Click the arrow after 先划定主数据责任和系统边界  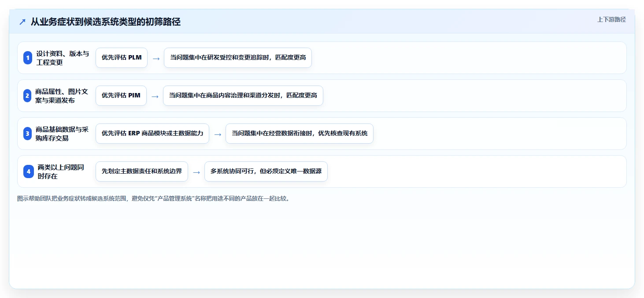coord(196,172)
